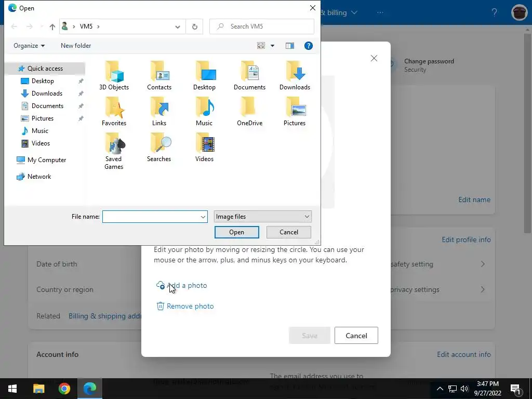This screenshot has height=399, width=532.
Task: Click the Back navigation arrow
Action: (x=14, y=26)
